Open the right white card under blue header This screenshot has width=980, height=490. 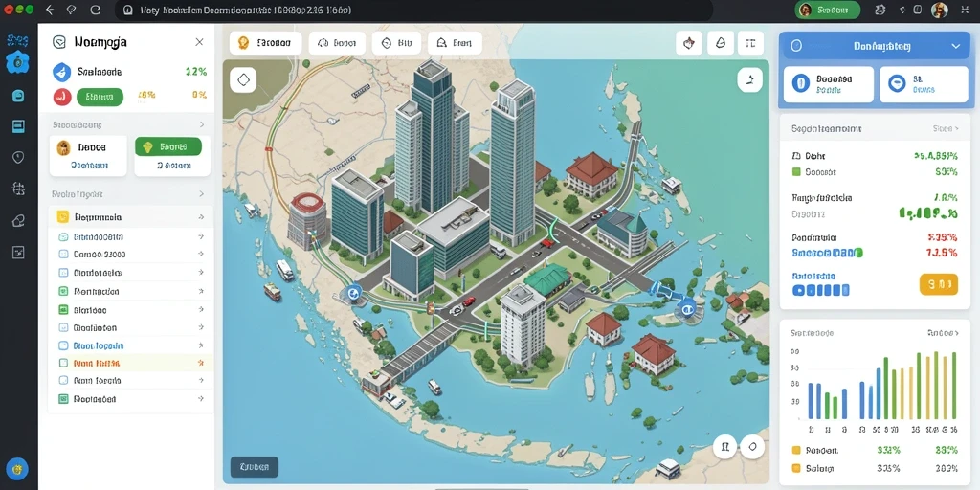(x=924, y=84)
